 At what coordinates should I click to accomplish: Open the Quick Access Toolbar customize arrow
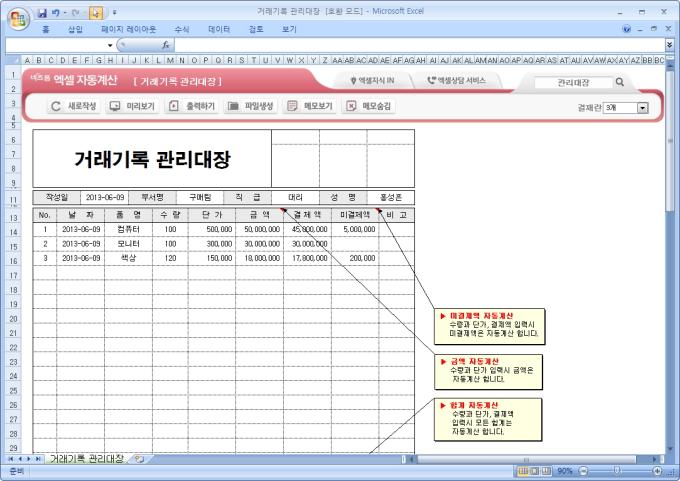click(x=114, y=13)
